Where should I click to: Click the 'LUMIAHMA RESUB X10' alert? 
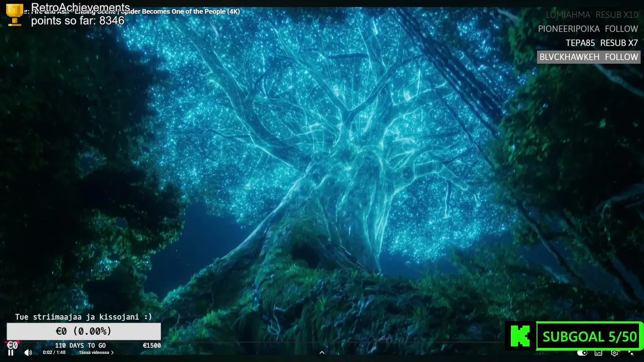click(592, 15)
